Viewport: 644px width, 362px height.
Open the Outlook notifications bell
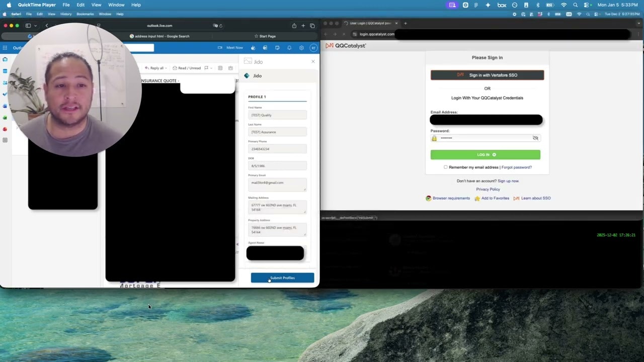[x=289, y=48]
